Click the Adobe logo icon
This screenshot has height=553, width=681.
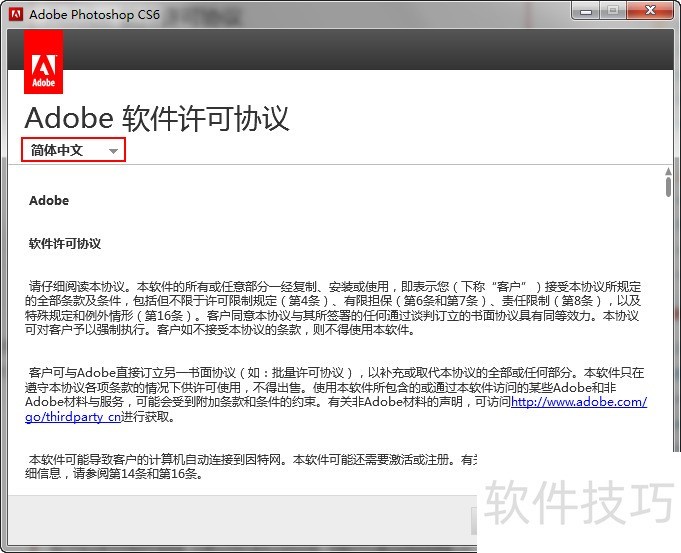(43, 62)
